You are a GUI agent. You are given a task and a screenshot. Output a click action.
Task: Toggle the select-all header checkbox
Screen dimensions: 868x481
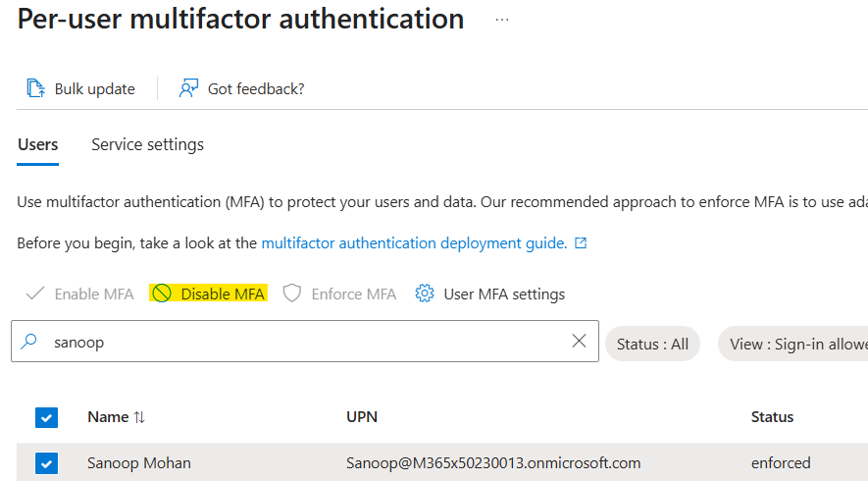(46, 417)
